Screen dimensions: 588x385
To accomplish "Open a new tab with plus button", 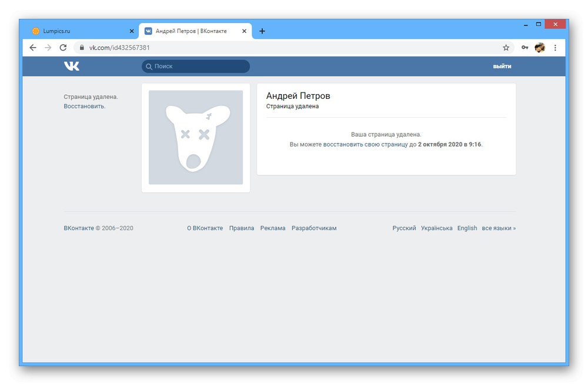I will pyautogui.click(x=262, y=31).
